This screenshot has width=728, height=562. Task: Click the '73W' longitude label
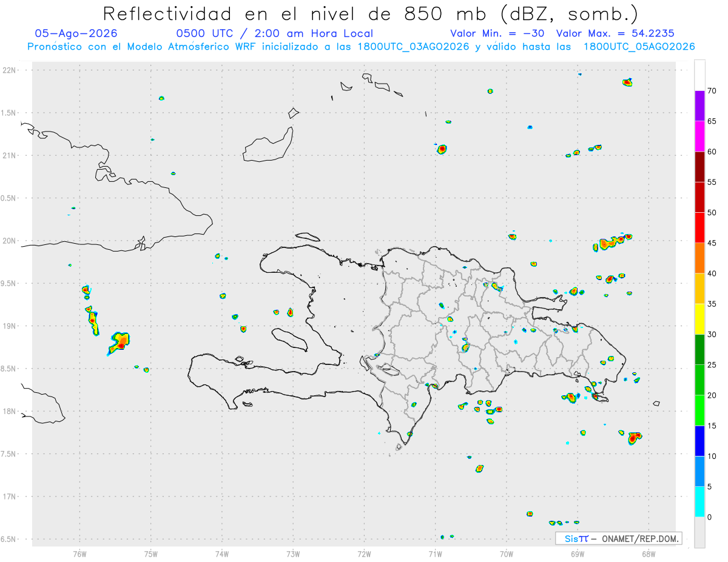click(x=293, y=554)
